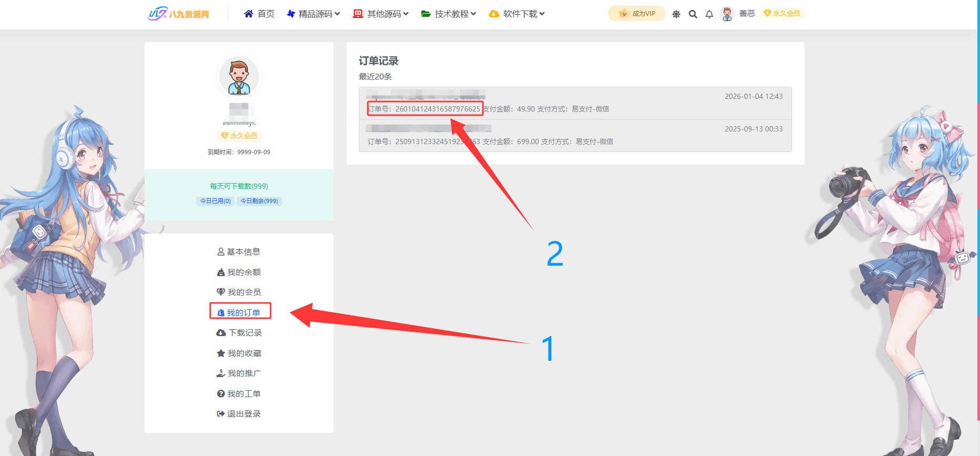Viewport: 980px width, 456px height.
Task: Expand the 技术教程 dropdown menu
Action: pos(449,14)
